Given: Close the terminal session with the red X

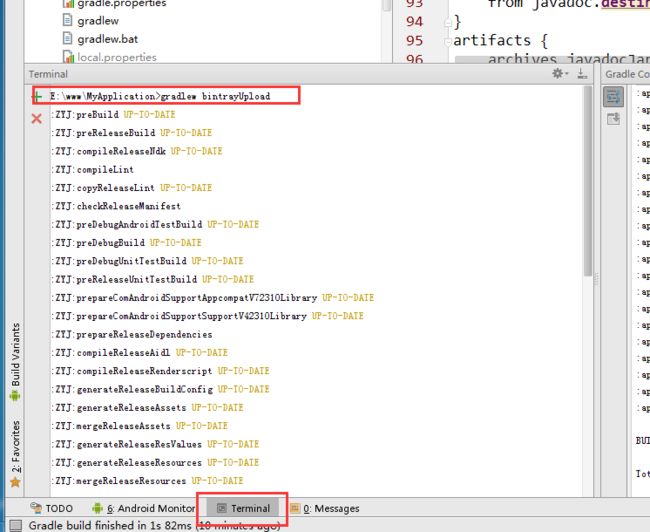Looking at the screenshot, I should [x=36, y=119].
